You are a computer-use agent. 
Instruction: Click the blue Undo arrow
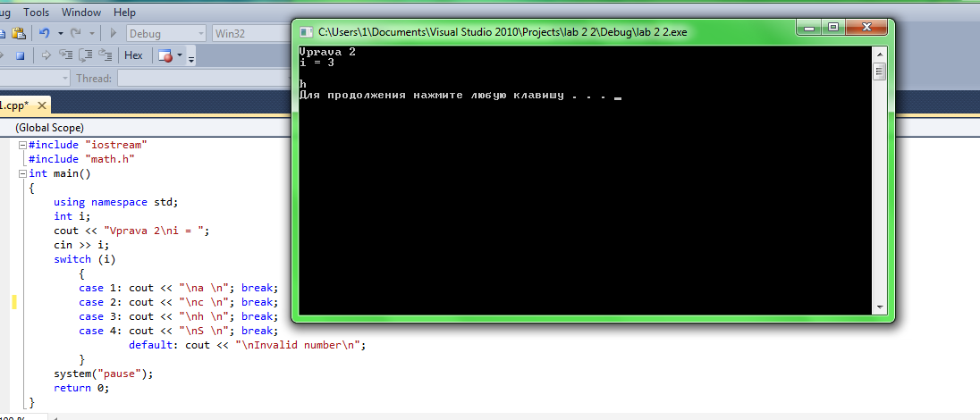click(44, 33)
